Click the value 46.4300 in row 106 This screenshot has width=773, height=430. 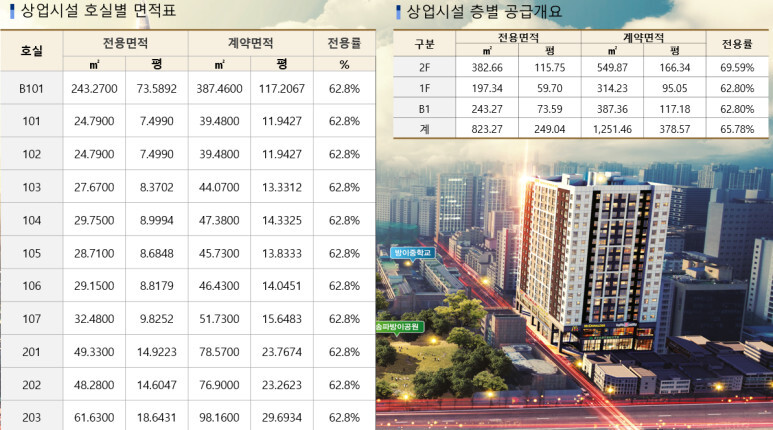point(219,286)
